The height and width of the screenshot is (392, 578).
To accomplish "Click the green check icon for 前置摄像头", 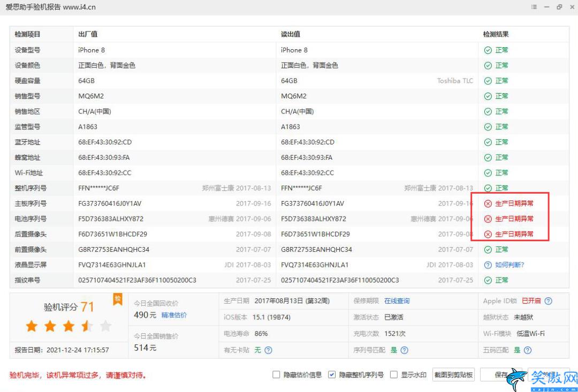I will (x=488, y=250).
